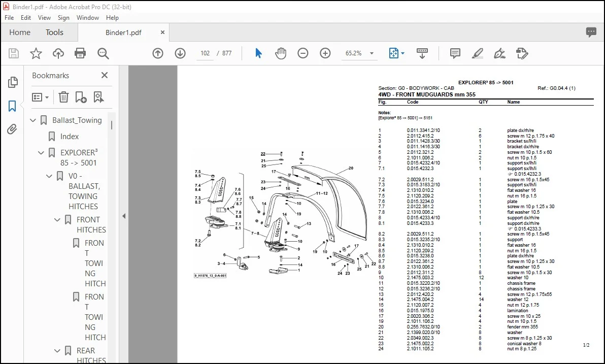Click the Find text magnifier icon
Screen dimensions: 605x364
tap(103, 53)
